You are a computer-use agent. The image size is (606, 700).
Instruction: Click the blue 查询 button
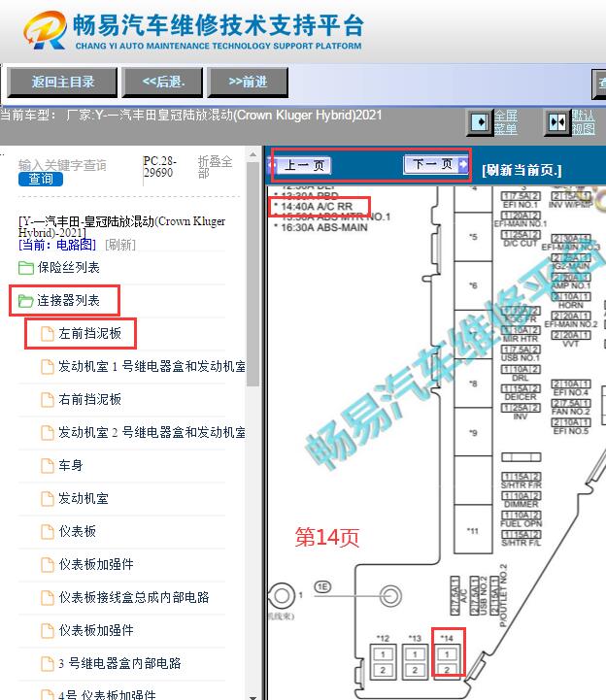[x=41, y=179]
